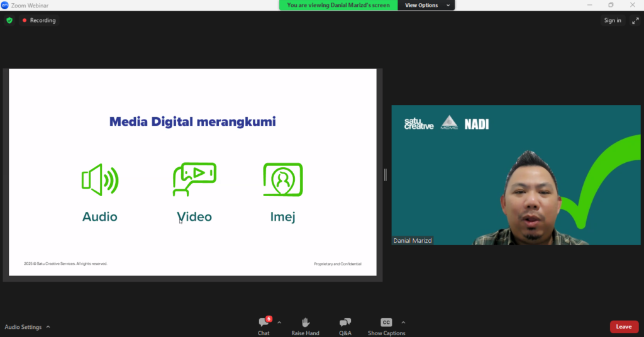644x337 pixels.
Task: Select Danial Marizd's video thumbnail
Action: 516,175
